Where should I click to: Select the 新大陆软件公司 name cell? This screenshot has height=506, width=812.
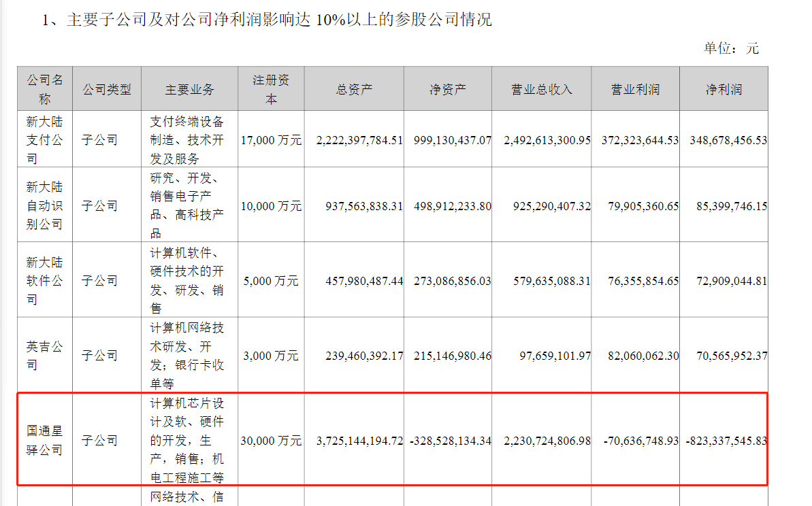pos(45,280)
